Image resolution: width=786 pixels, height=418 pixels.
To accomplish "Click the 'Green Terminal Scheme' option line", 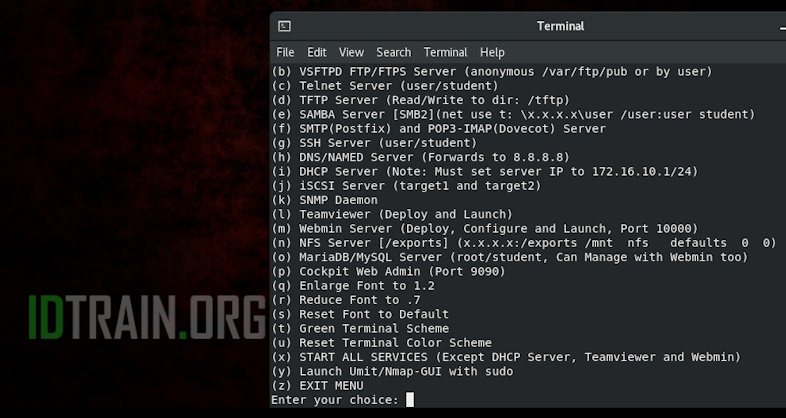I will pyautogui.click(x=360, y=328).
